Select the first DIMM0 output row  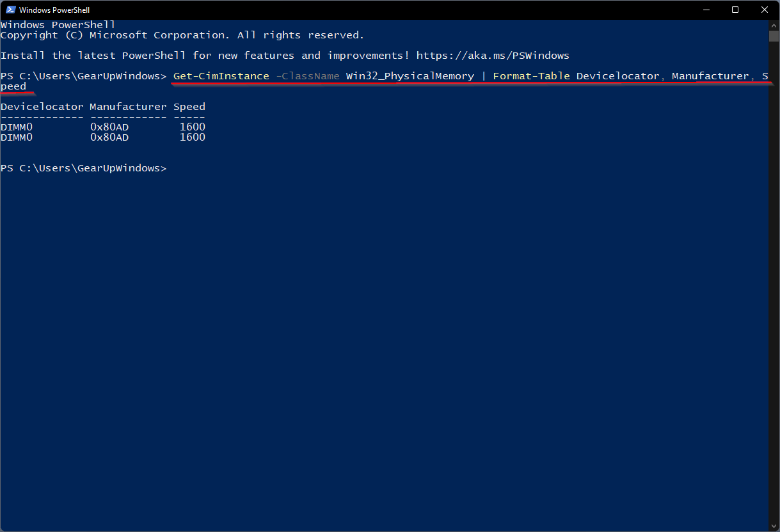(16, 127)
